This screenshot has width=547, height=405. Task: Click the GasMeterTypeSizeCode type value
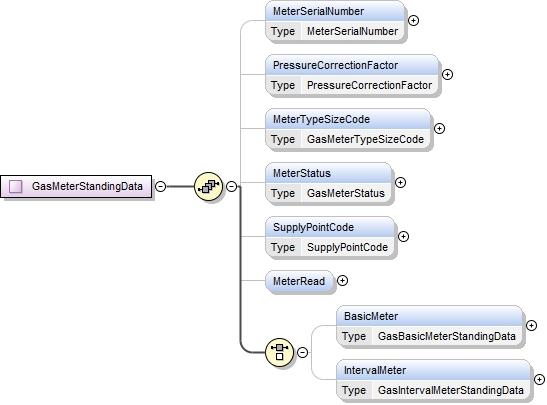point(365,140)
